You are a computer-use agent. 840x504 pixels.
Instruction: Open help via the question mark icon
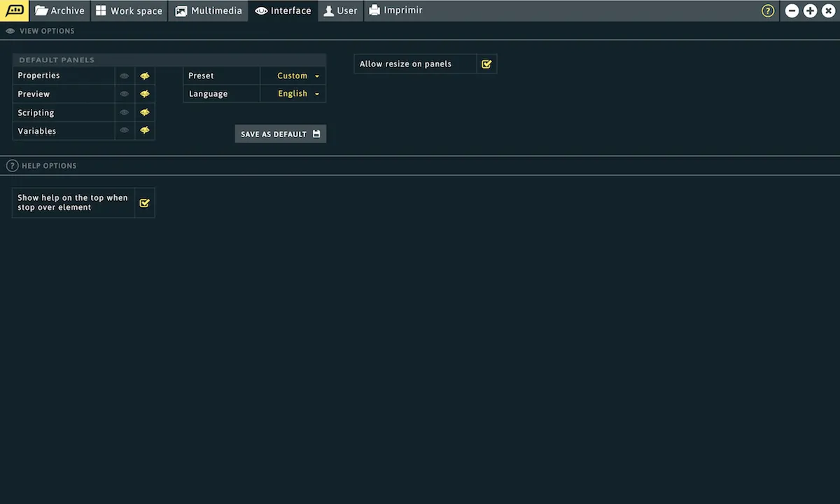coord(768,10)
